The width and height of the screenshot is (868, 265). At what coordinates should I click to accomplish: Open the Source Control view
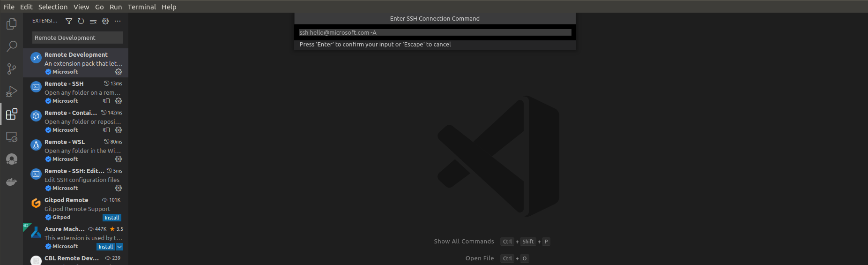(12, 69)
